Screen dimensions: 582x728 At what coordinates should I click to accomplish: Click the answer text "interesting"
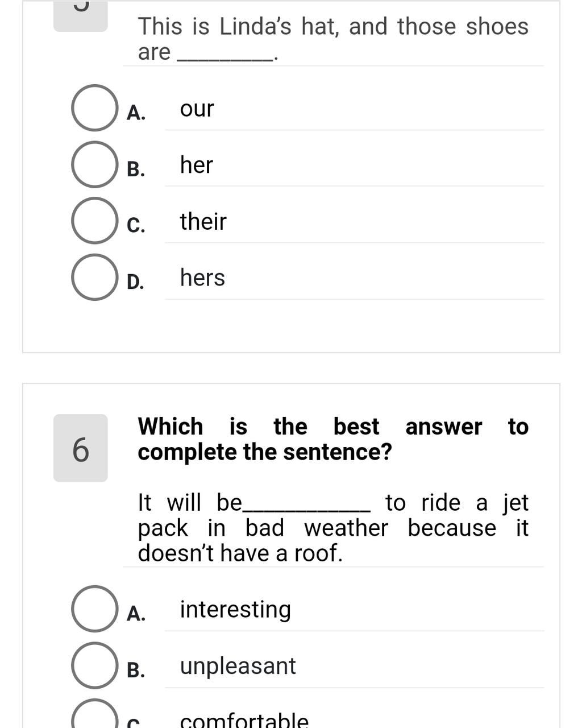pos(235,609)
